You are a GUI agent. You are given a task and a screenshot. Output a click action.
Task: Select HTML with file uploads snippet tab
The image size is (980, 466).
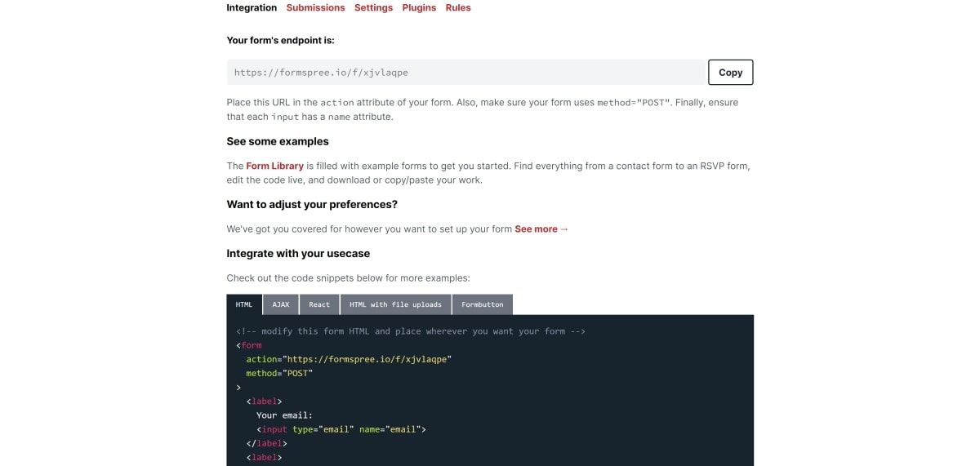pos(395,304)
